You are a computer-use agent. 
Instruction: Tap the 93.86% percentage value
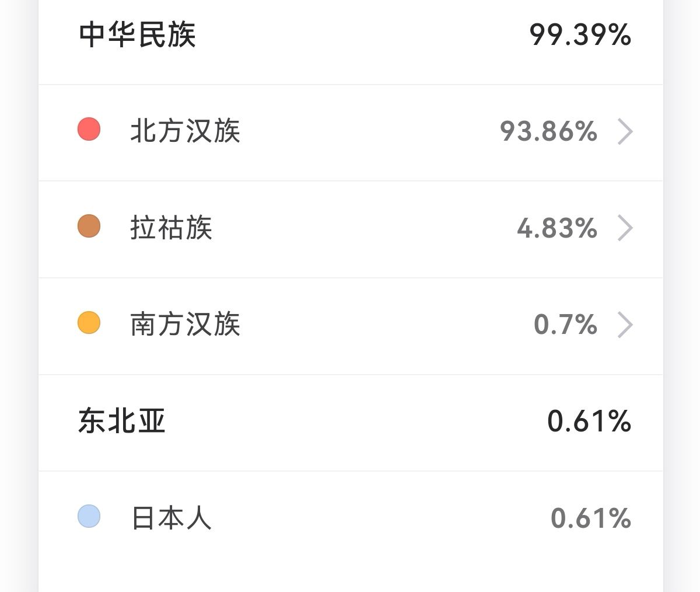[548, 131]
